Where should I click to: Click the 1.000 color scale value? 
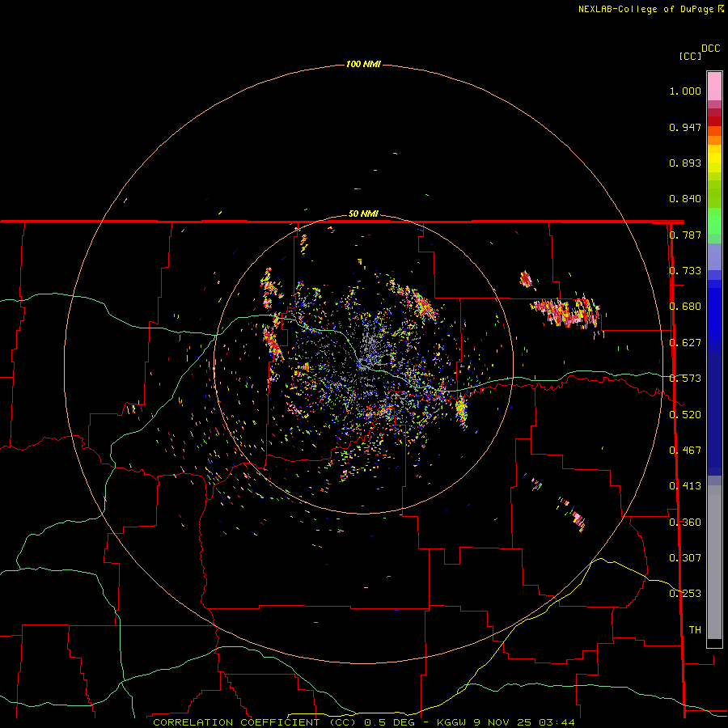pyautogui.click(x=685, y=91)
